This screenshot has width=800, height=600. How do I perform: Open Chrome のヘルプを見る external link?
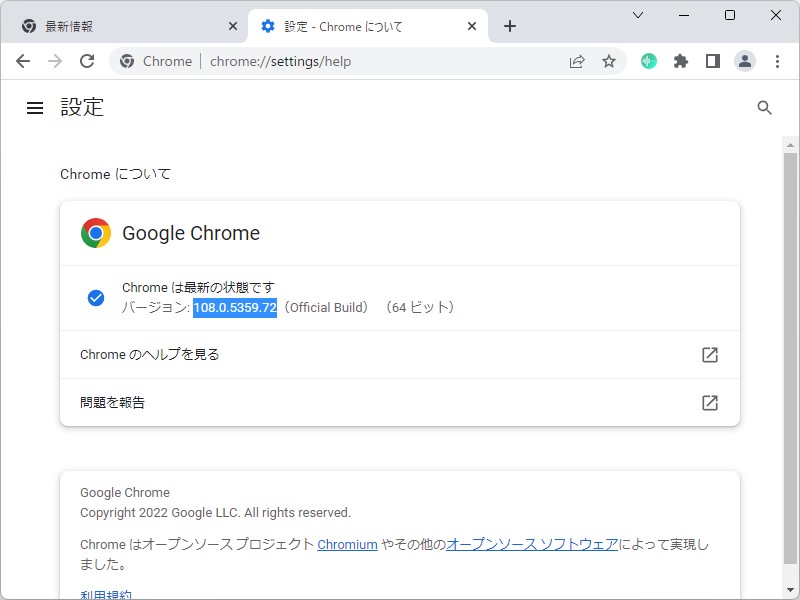point(710,354)
